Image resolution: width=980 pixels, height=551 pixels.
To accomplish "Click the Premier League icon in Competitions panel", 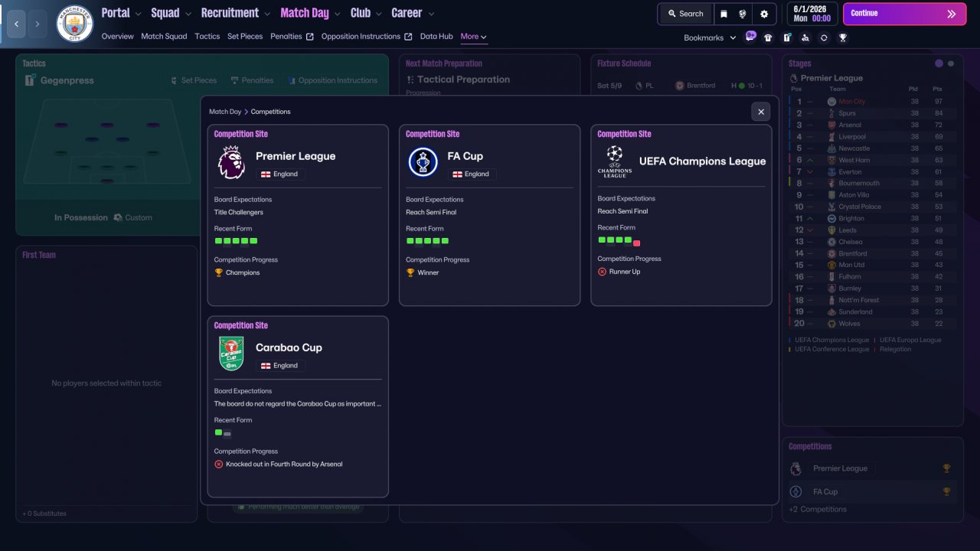I will (x=796, y=468).
